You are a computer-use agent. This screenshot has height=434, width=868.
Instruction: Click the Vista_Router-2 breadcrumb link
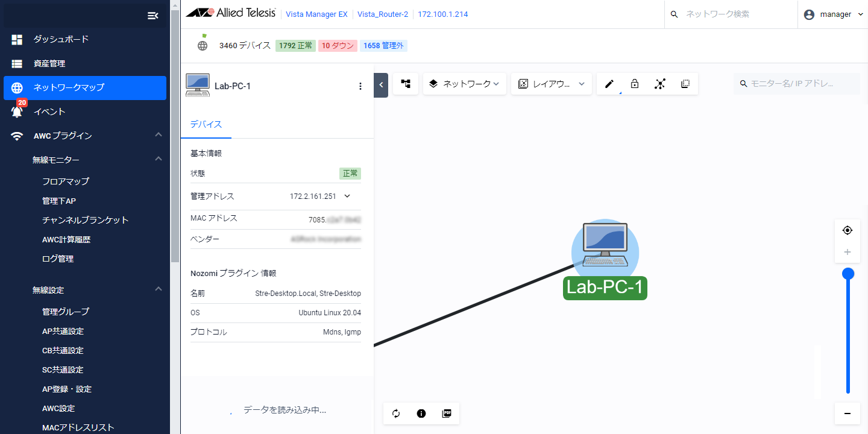(383, 14)
